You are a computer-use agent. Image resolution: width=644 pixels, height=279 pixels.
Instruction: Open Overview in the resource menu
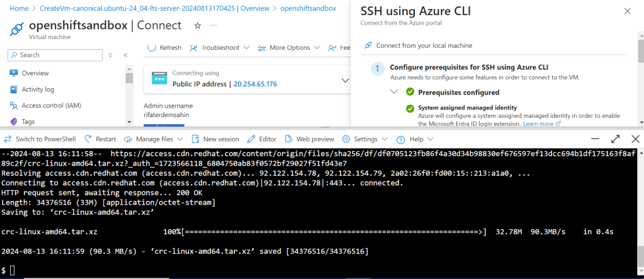pyautogui.click(x=35, y=73)
